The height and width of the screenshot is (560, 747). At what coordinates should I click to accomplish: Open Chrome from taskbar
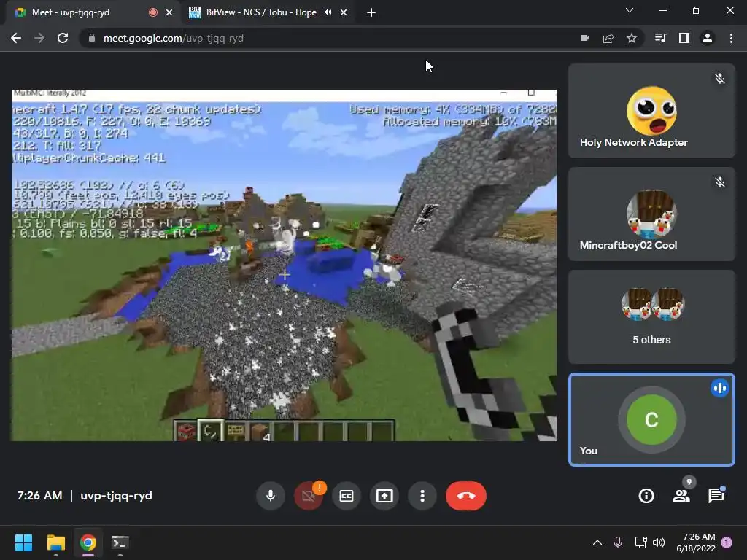[x=88, y=542]
